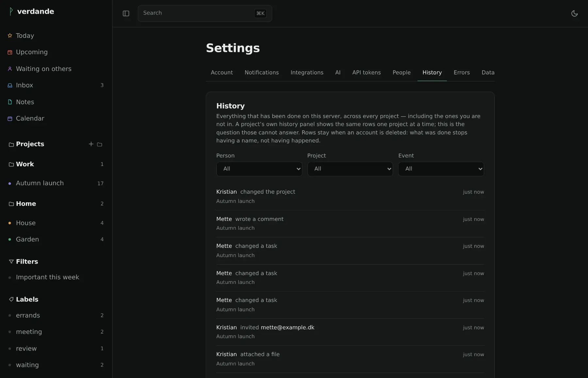Select the review label
This screenshot has width=588, height=378.
[x=56, y=349]
